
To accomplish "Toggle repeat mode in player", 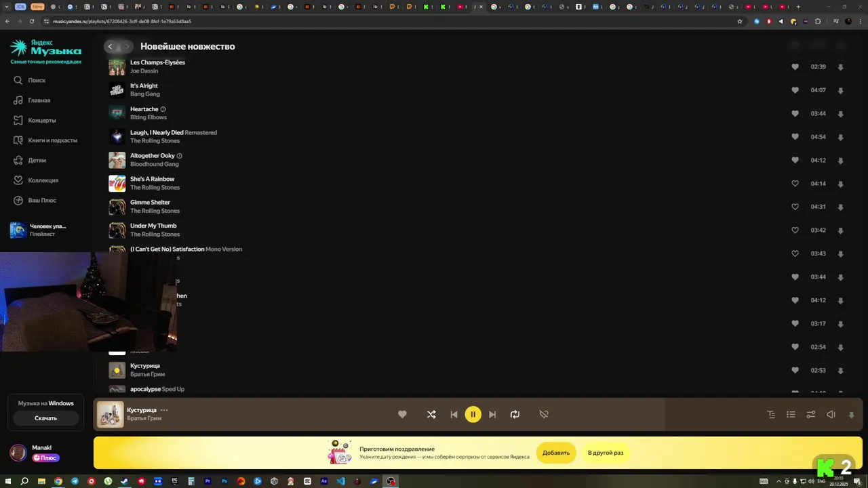I will tap(515, 414).
